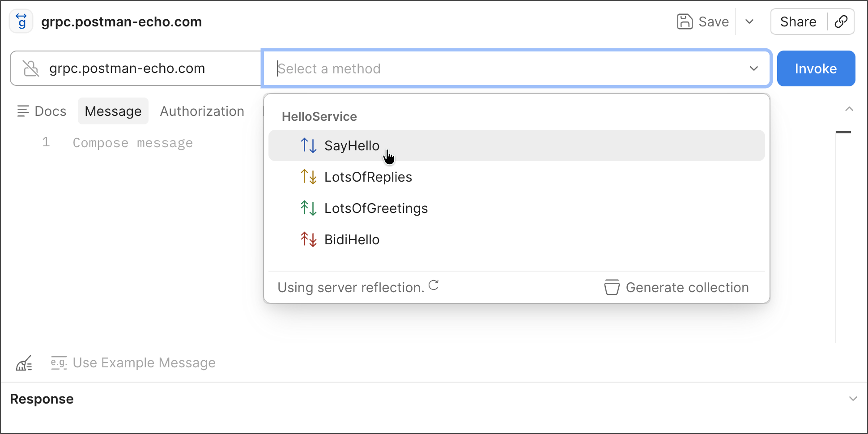Select the SayHello method
The height and width of the screenshot is (434, 868).
(517, 145)
